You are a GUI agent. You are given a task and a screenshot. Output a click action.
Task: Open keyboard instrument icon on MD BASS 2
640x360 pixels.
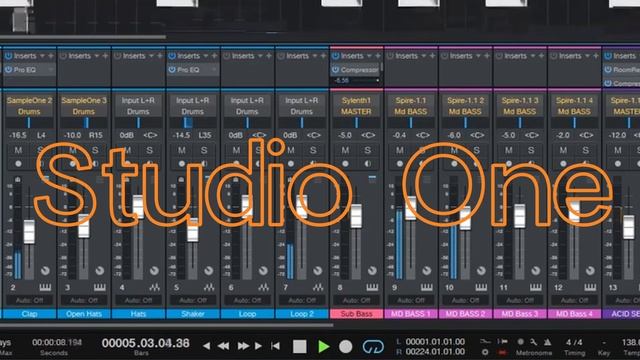coord(481,288)
